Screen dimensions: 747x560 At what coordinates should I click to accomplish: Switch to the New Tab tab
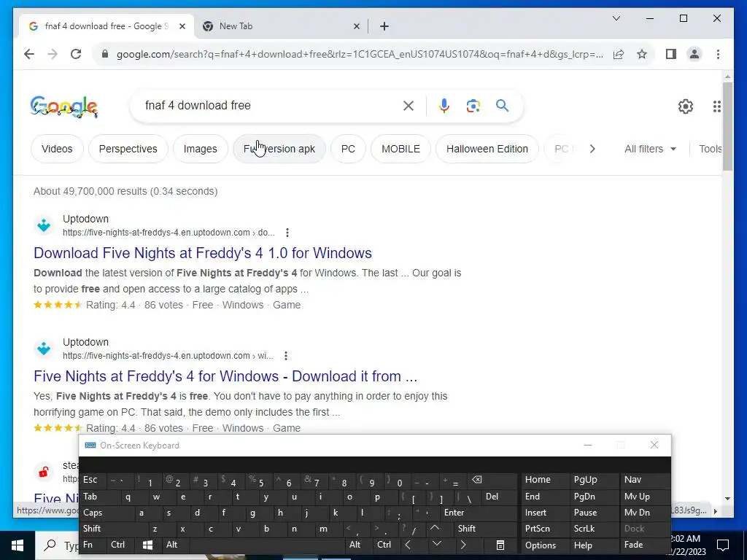[x=279, y=26]
